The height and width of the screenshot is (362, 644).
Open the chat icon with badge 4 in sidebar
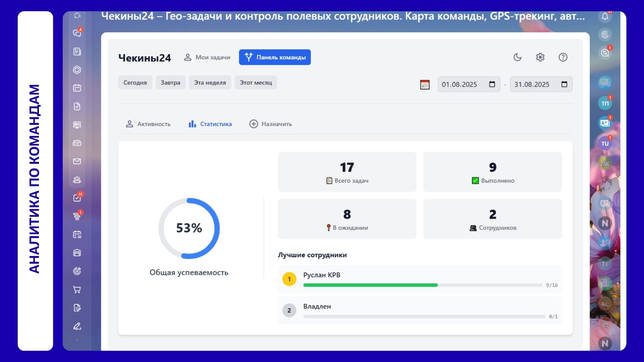[77, 33]
